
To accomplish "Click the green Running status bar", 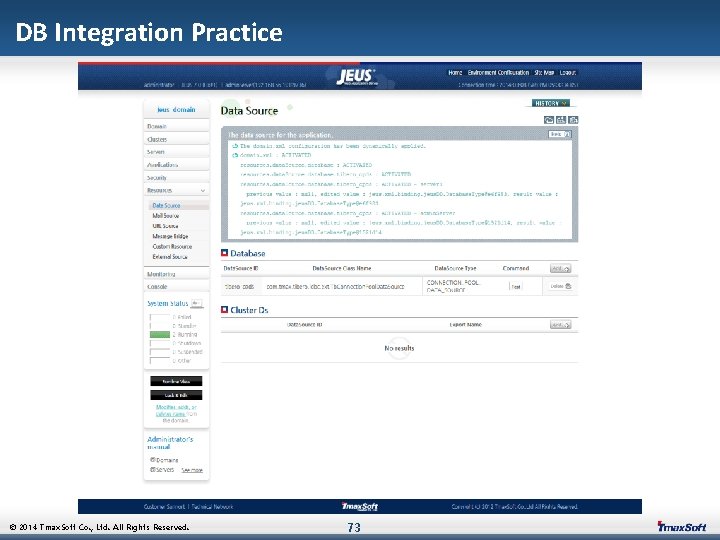I will click(x=160, y=334).
